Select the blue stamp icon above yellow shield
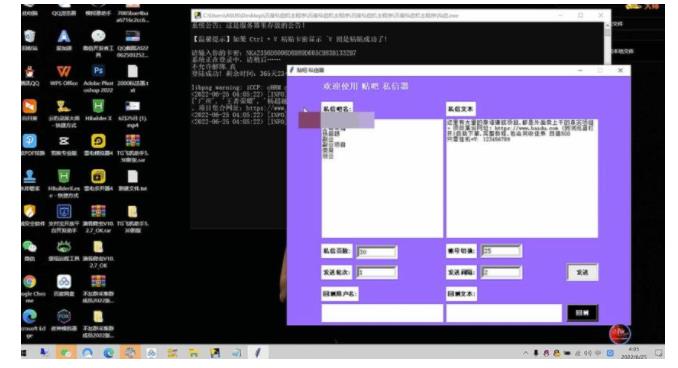Image resolution: width=678 pixels, height=368 pixels. 30,180
